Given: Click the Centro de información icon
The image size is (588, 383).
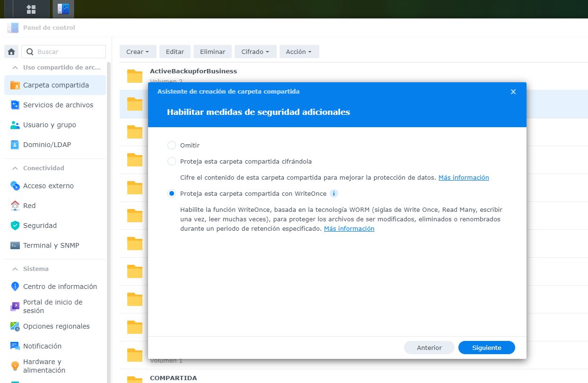Looking at the screenshot, I should (x=15, y=287).
